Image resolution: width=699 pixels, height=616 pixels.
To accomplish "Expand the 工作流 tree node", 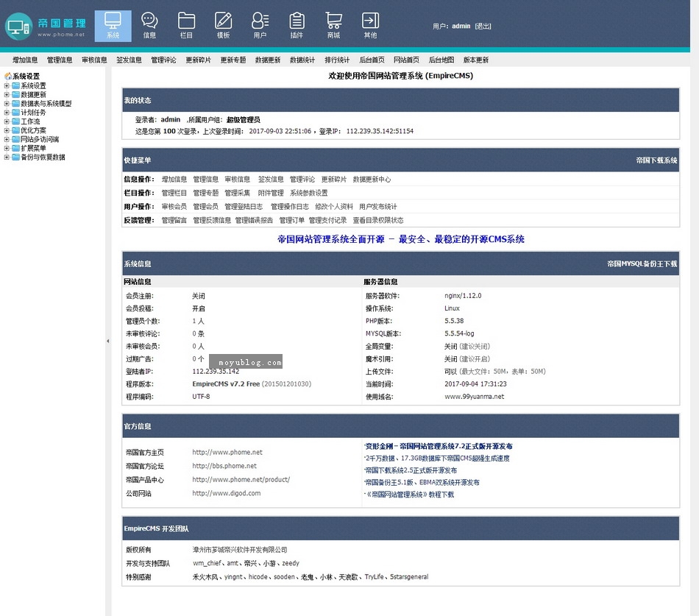I will 7,121.
